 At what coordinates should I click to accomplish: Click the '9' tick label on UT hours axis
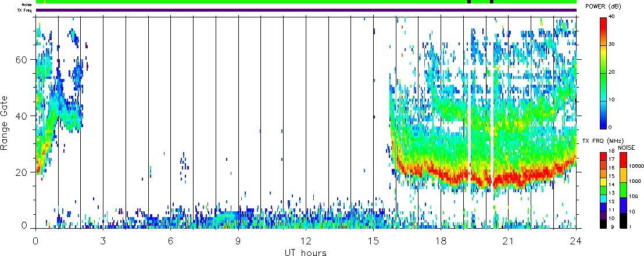coord(239,240)
